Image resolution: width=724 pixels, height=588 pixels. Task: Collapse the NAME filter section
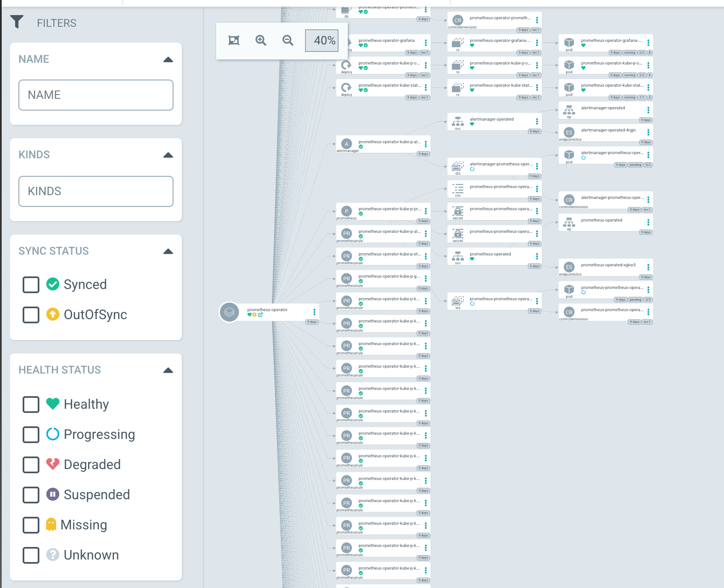pos(168,59)
